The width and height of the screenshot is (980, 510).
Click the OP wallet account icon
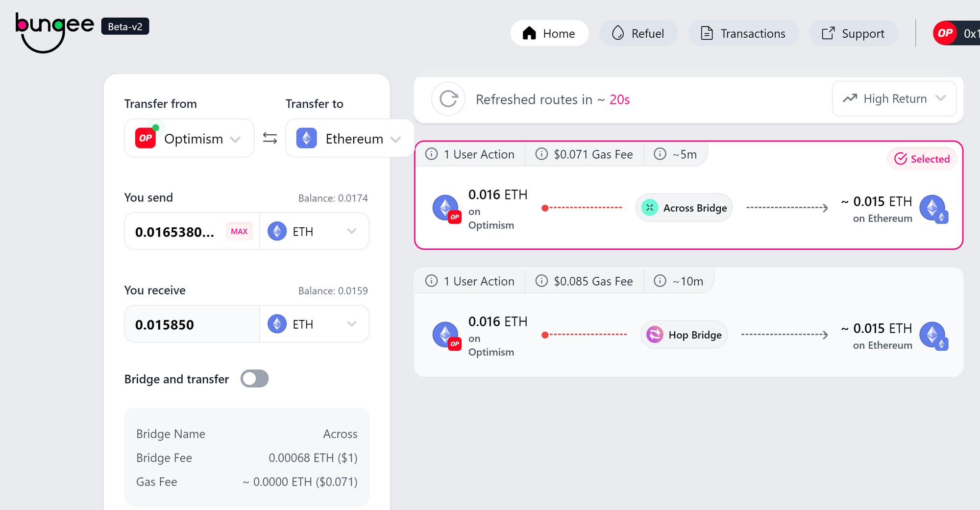(945, 33)
